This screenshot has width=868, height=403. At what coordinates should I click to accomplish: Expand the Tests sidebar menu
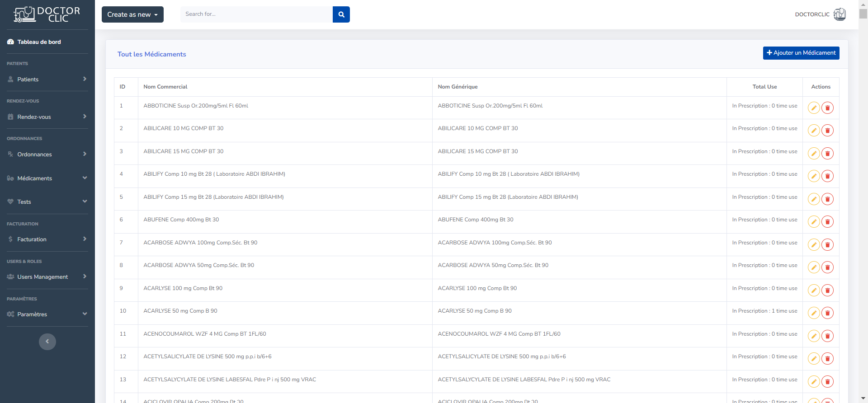[47, 201]
